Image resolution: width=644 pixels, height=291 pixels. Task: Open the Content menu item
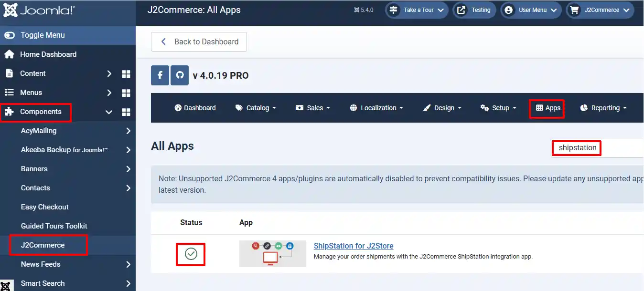(x=32, y=73)
